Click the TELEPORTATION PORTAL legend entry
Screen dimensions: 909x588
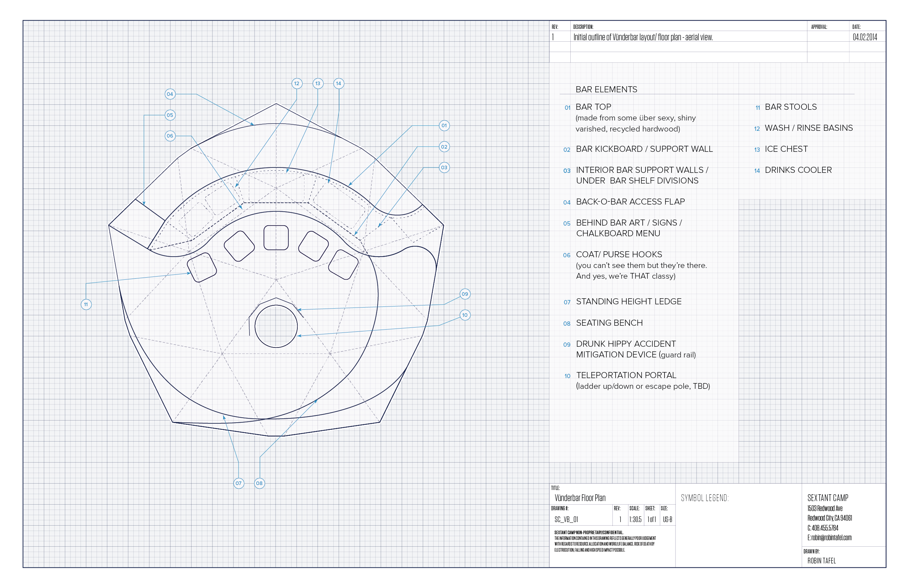click(x=626, y=375)
